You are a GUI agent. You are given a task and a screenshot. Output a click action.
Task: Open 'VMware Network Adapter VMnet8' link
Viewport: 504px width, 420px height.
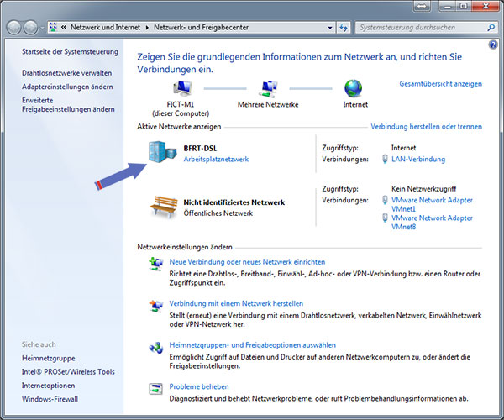pyautogui.click(x=432, y=223)
